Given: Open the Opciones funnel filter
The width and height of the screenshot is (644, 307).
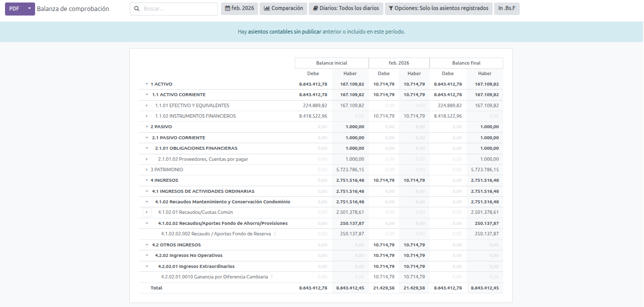Looking at the screenshot, I should coord(439,9).
